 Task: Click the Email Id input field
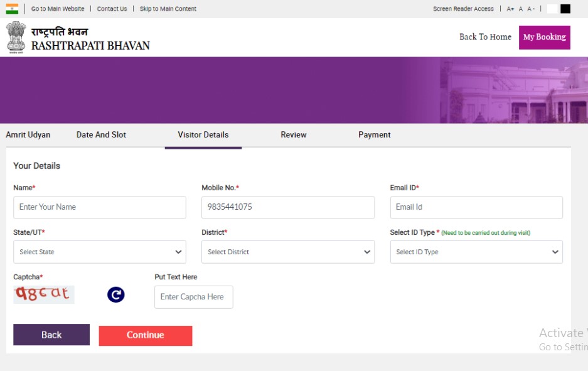click(476, 207)
